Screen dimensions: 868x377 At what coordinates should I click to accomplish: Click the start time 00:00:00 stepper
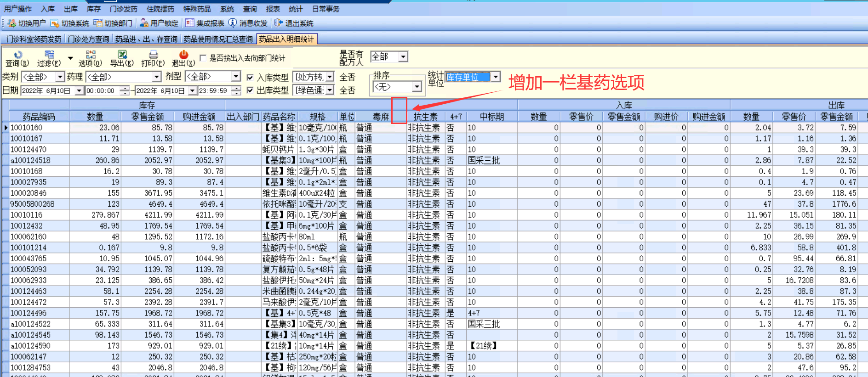coord(124,90)
